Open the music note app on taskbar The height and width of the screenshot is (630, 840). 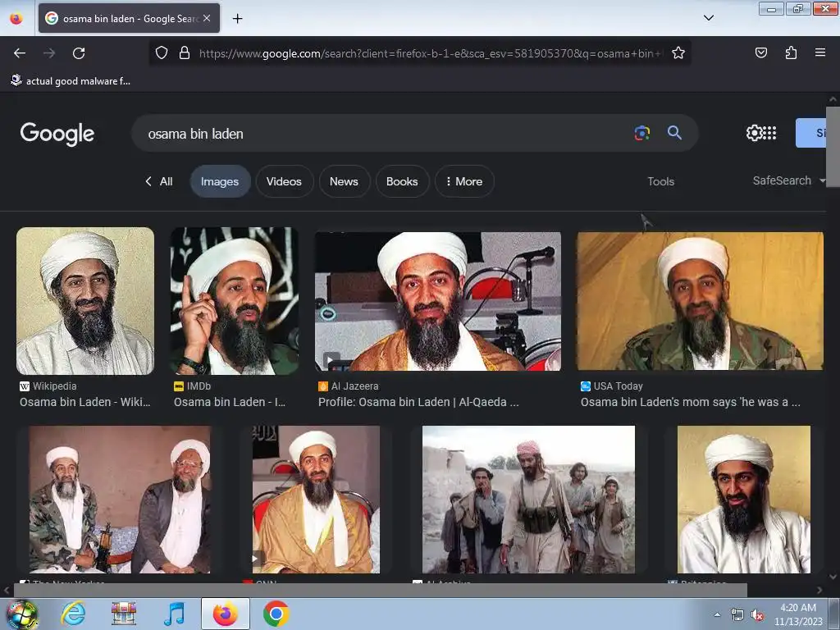[175, 614]
